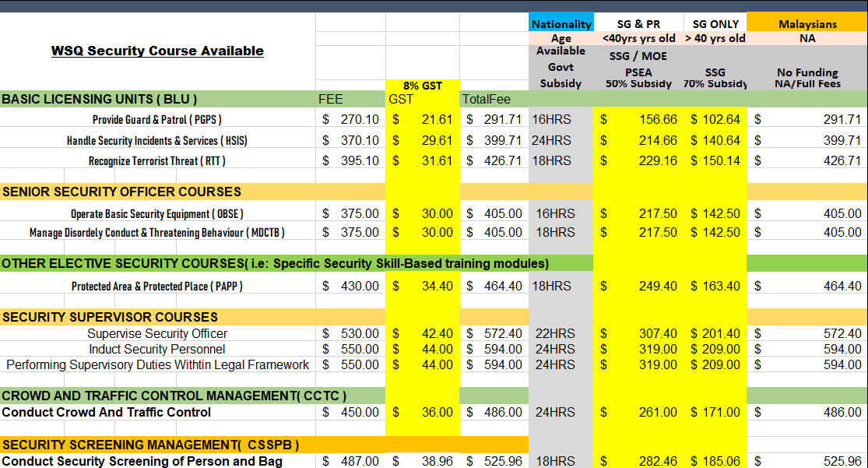868x468 pixels.
Task: Click the SECURITY SCREENING MANAGEMENT (CSSPB) heading
Action: (x=150, y=445)
